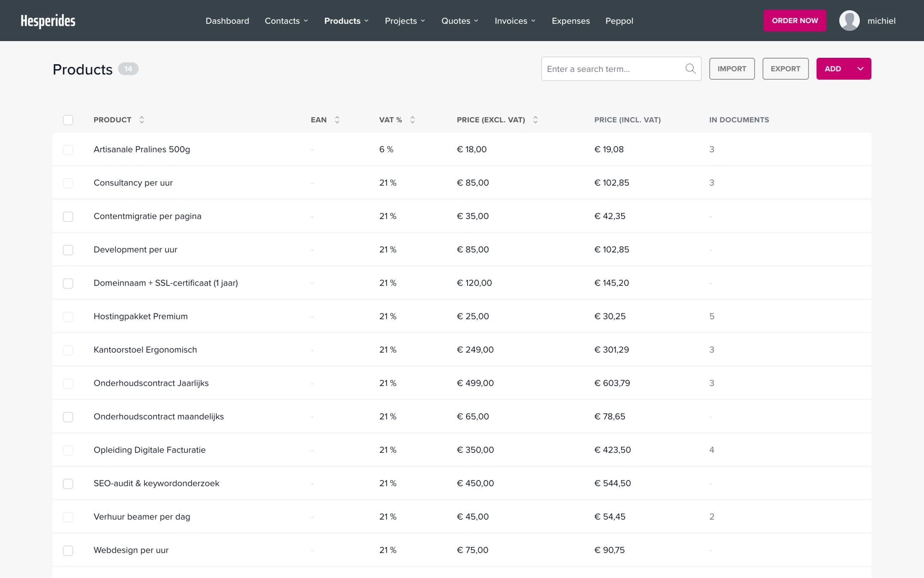The height and width of the screenshot is (578, 924).
Task: Open Opleiding Digitale Facturatie product
Action: [149, 450]
